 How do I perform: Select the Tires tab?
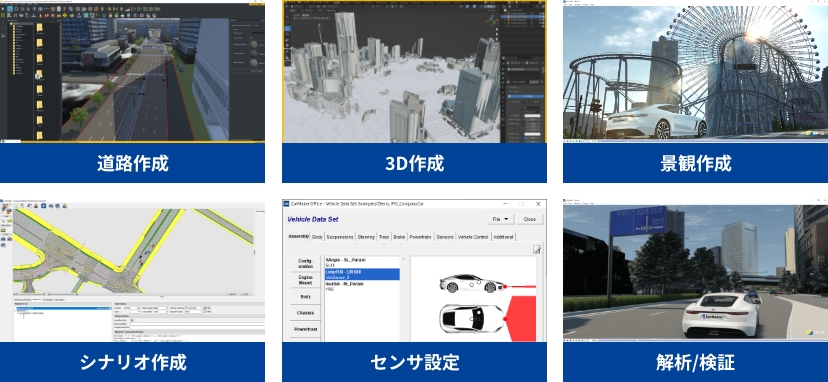click(x=384, y=237)
